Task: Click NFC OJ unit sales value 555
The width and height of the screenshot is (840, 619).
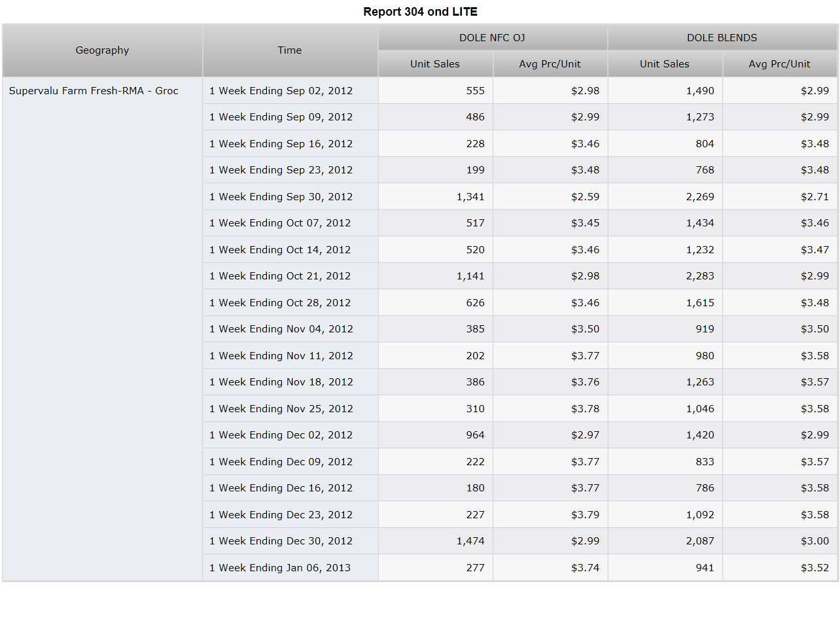Action: (476, 90)
